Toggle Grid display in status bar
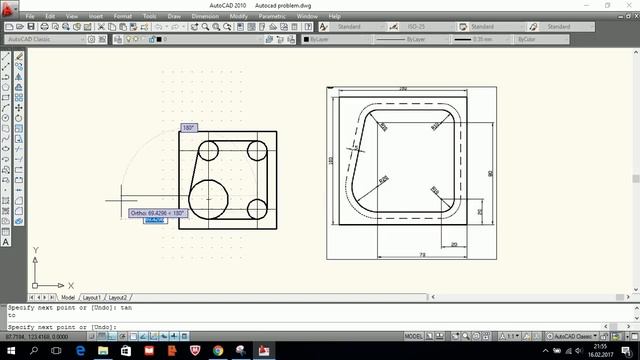Image resolution: width=640 pixels, height=360 pixels. [x=102, y=336]
